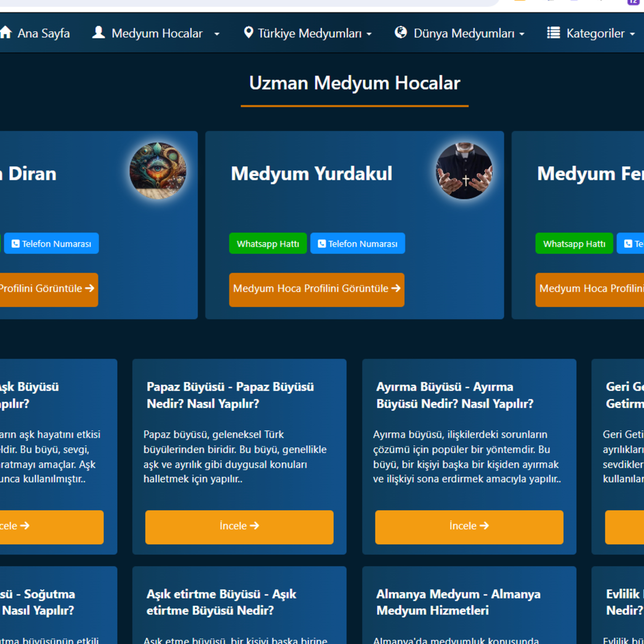The height and width of the screenshot is (644, 644).
Task: Expand the Dünya Medyumları dropdown arrow
Action: tap(522, 34)
